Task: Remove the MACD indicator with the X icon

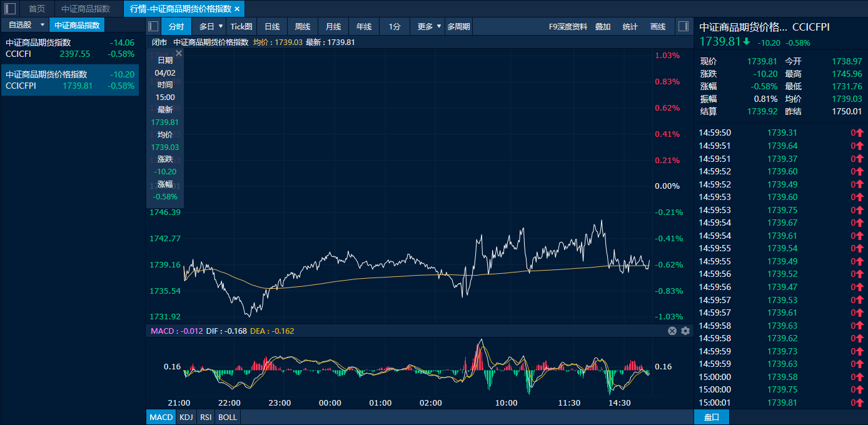Action: (x=672, y=331)
